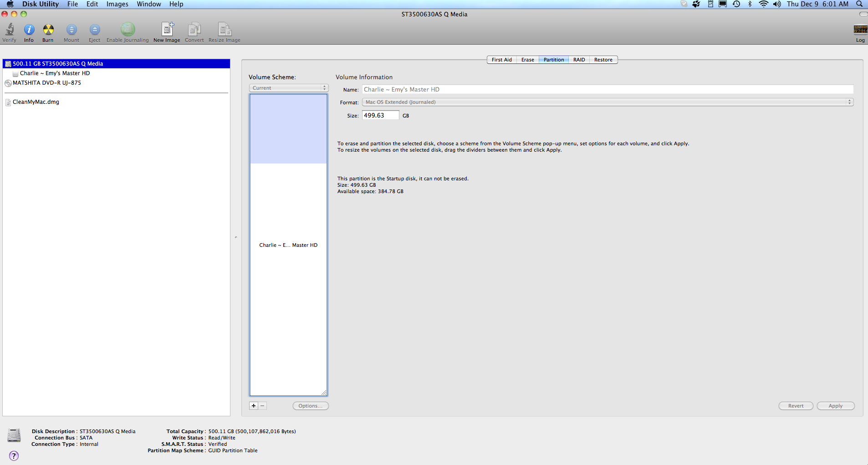
Task: Switch to the Erase tab
Action: (x=528, y=60)
